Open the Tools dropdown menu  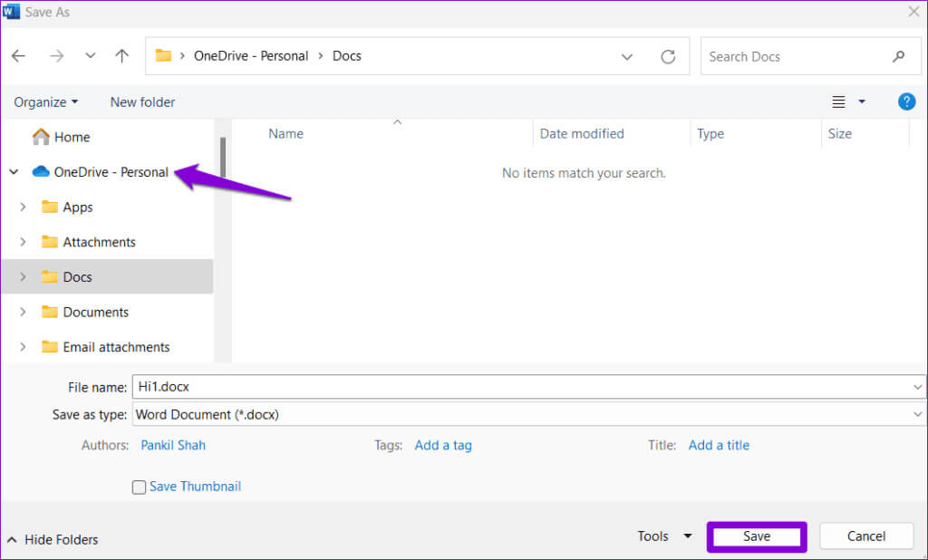664,536
